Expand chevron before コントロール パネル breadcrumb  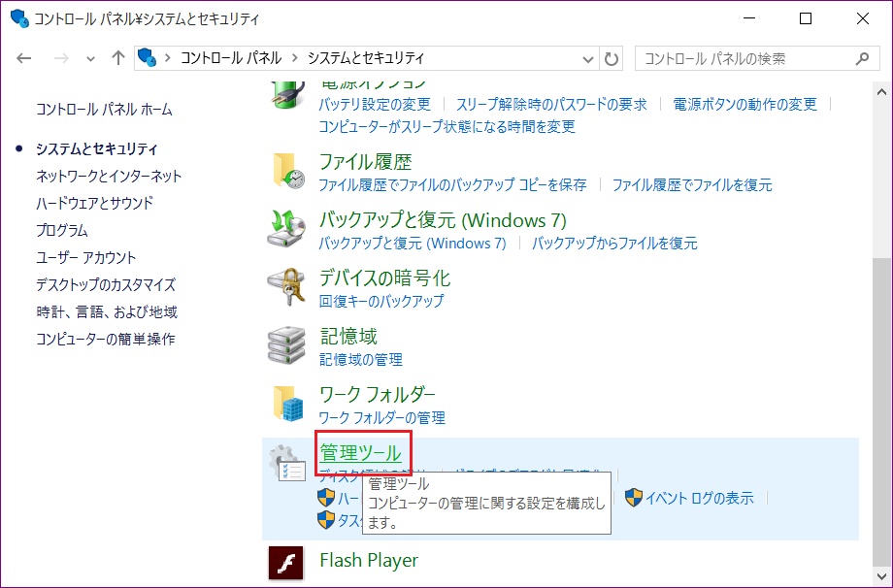click(167, 58)
